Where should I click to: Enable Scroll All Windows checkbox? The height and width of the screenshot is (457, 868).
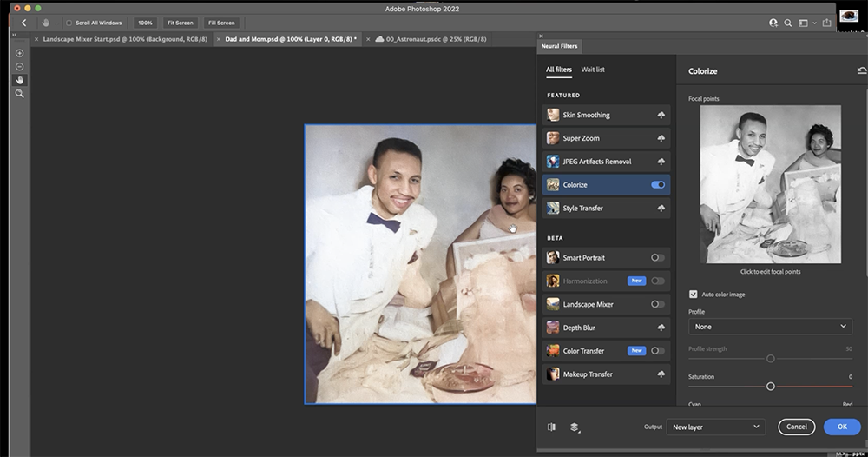coord(69,23)
